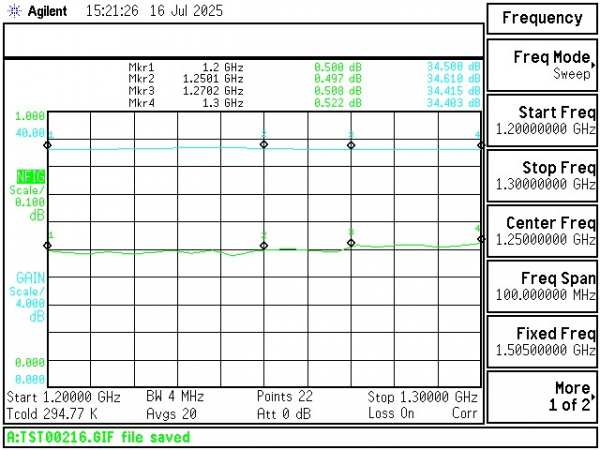Click the Tcold 294.77 K annotation
Screen dimensions: 600x450
pos(52,414)
